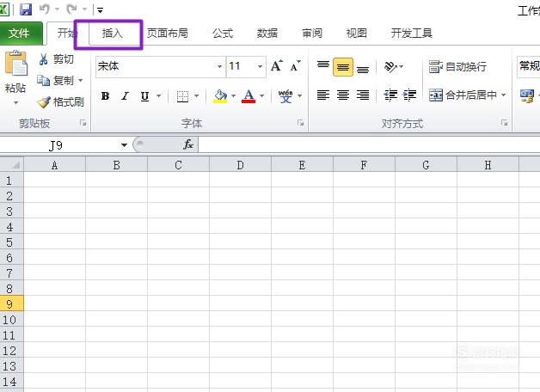
Task: Toggle 自动换行 wrap text
Action: click(x=457, y=66)
